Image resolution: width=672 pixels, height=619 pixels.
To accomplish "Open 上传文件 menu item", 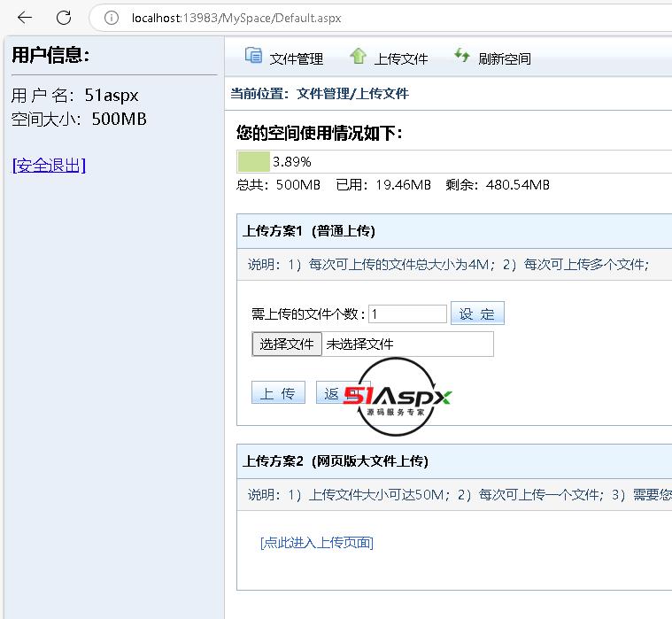I will point(401,58).
